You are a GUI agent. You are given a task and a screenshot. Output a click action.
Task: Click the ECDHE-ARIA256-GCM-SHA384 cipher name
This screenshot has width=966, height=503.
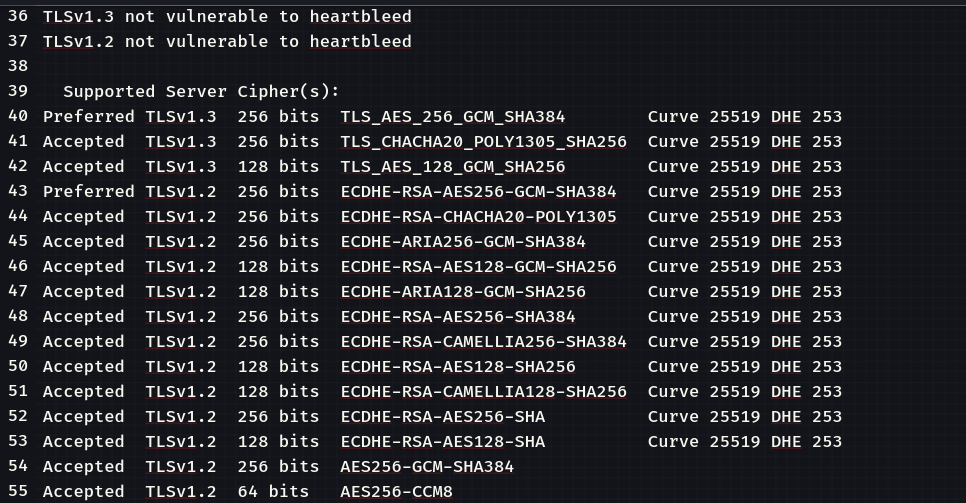pos(463,241)
